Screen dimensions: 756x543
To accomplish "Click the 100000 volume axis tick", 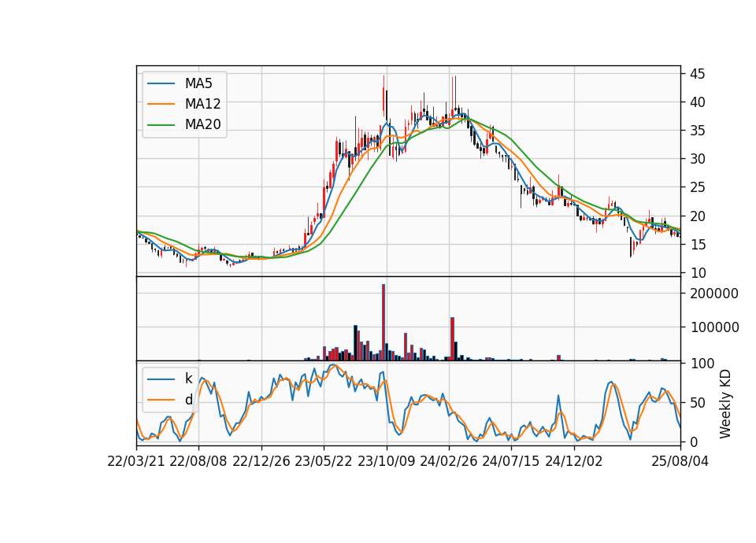I will click(x=714, y=327).
